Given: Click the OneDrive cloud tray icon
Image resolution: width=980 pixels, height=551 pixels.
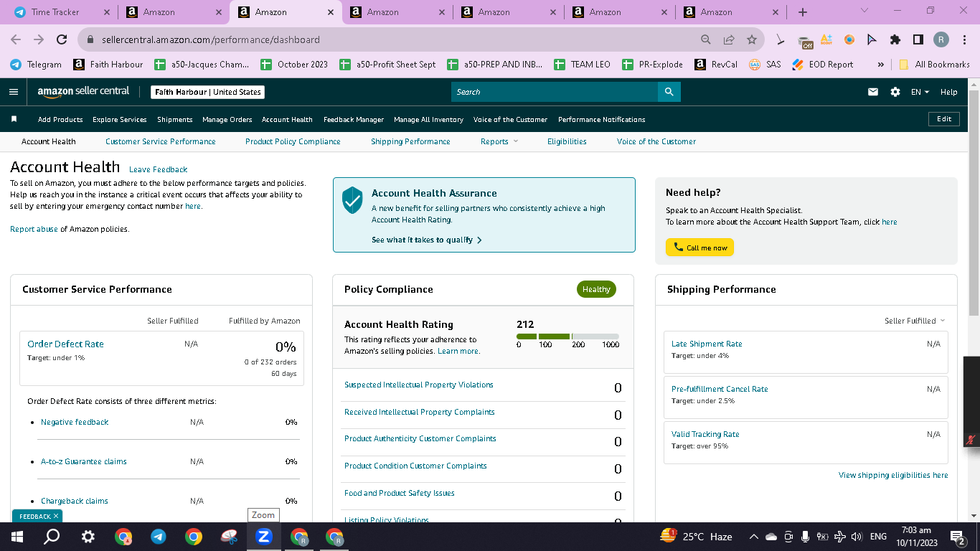Looking at the screenshot, I should (771, 537).
